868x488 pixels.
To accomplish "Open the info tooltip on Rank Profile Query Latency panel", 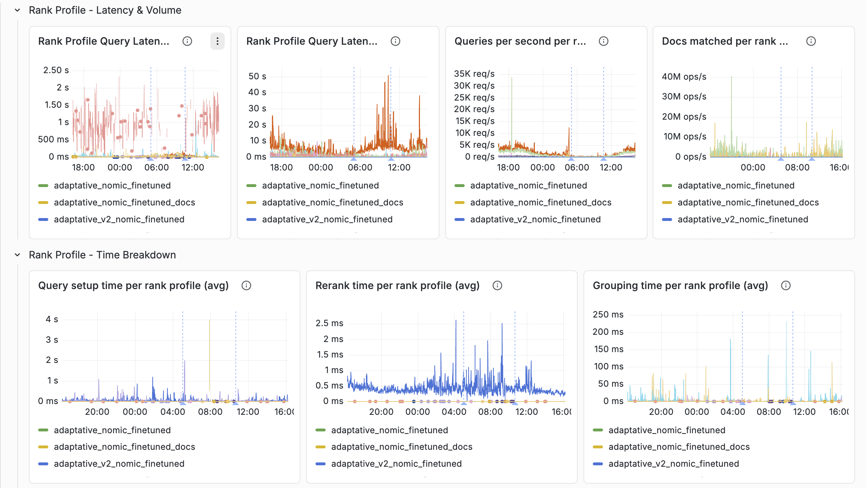I will [187, 41].
